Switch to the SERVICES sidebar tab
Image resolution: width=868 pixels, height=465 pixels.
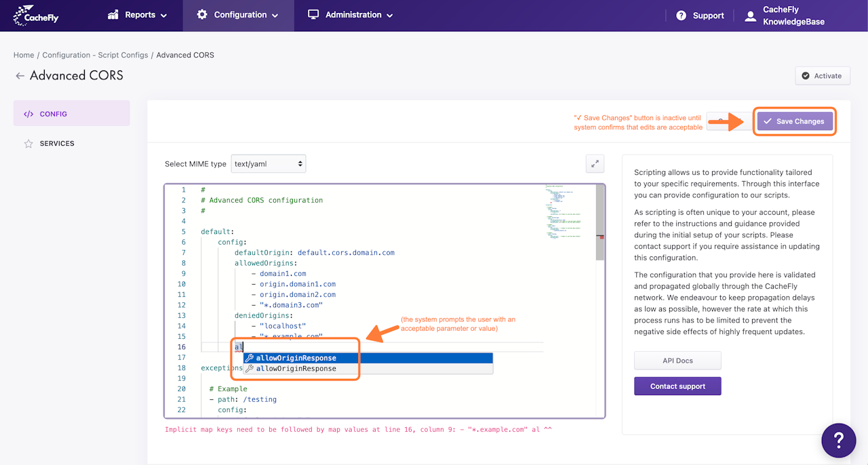[57, 144]
